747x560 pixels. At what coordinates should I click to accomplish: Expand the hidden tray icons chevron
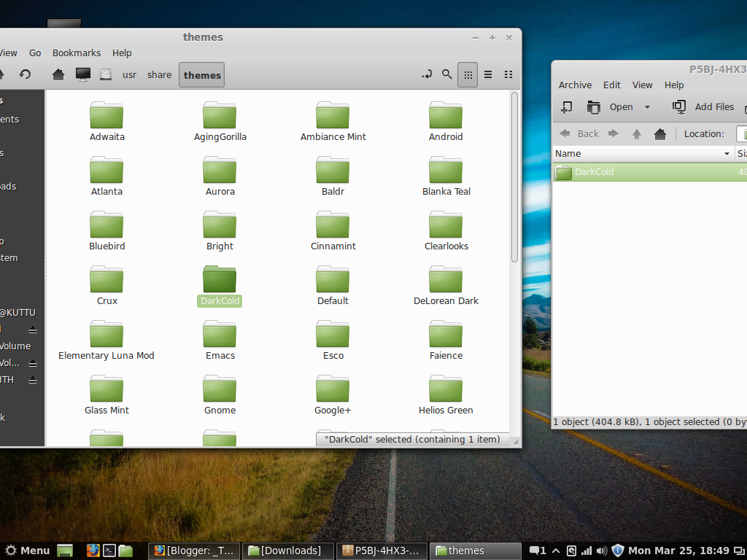coord(556,551)
